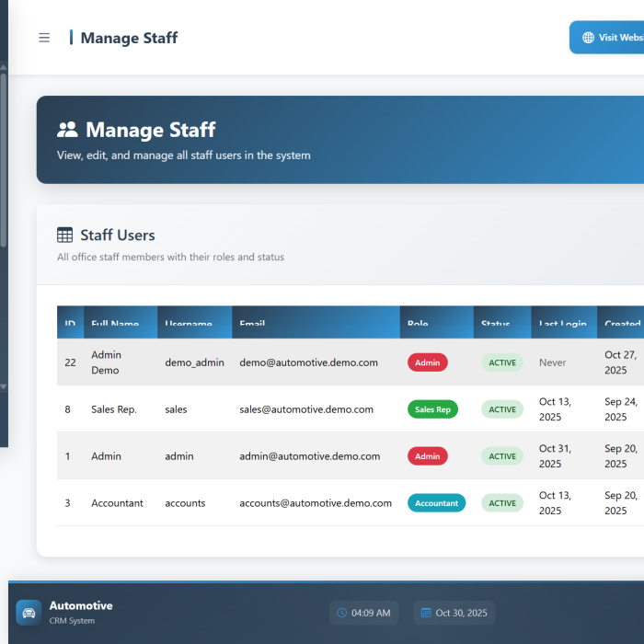Click the sidebar vertical scrollbar thumb

click(4, 161)
